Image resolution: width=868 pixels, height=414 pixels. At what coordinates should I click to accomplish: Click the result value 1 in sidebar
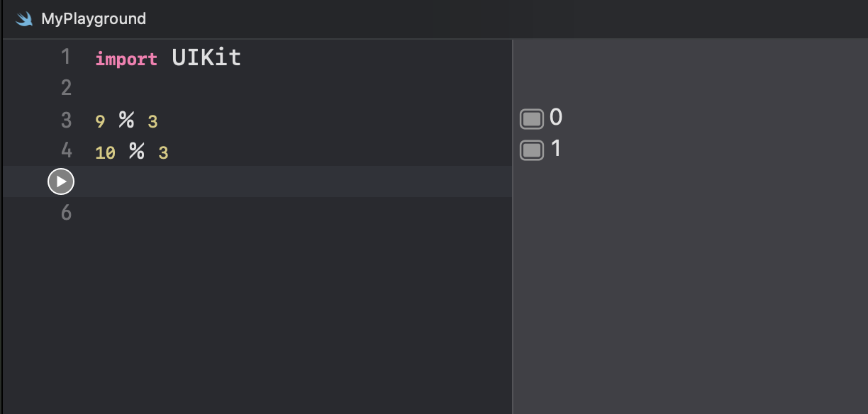(x=556, y=149)
